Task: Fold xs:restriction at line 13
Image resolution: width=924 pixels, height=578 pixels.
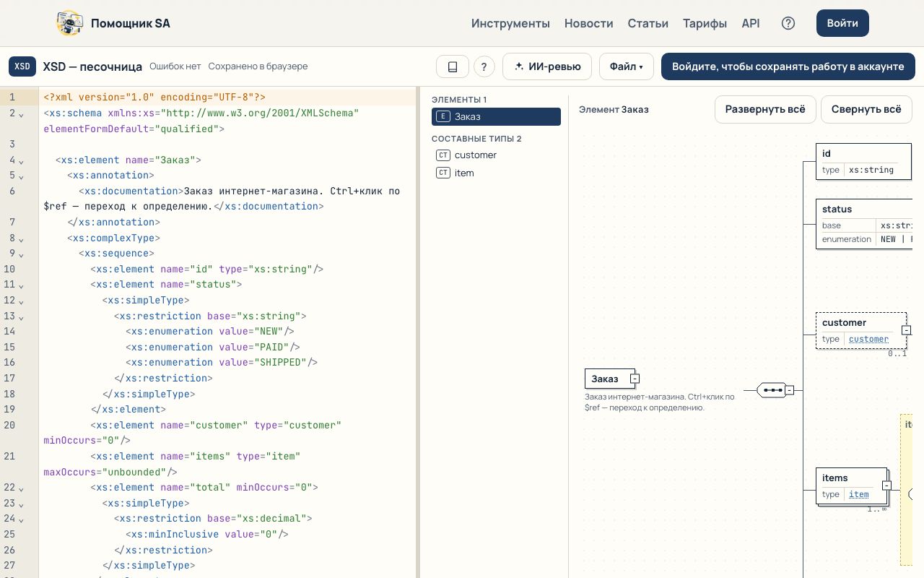Action: [21, 317]
